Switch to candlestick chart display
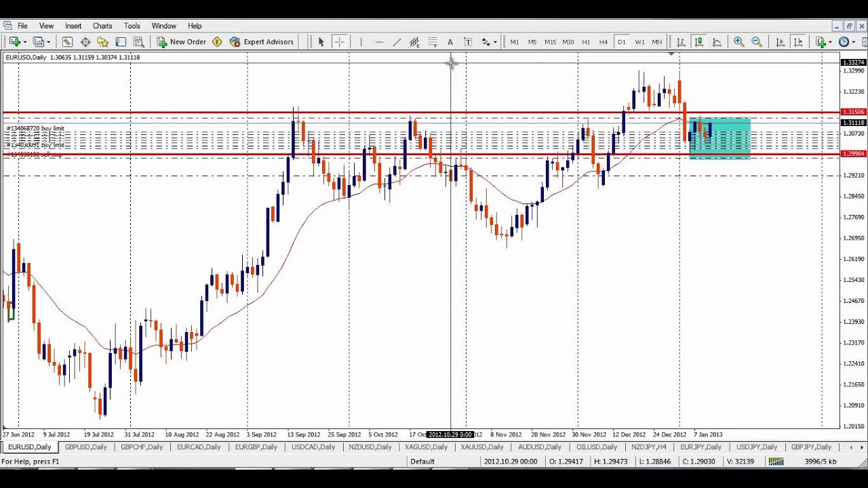The height and width of the screenshot is (488, 868). pyautogui.click(x=698, y=42)
